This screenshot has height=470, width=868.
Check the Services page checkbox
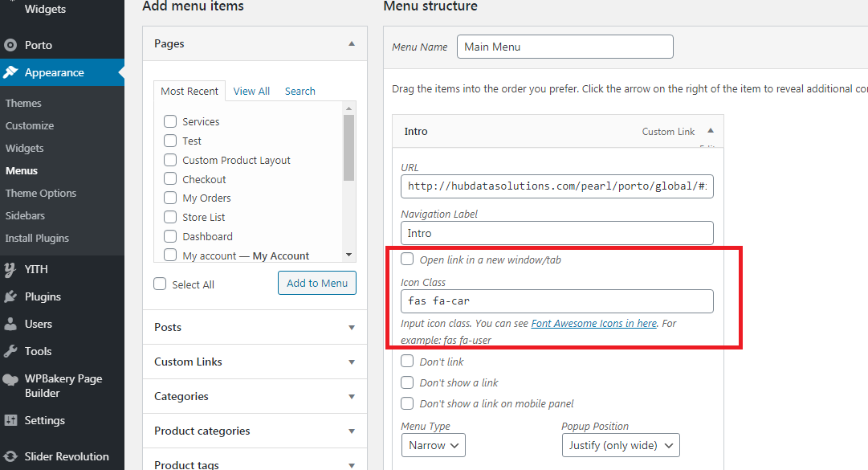pos(170,121)
